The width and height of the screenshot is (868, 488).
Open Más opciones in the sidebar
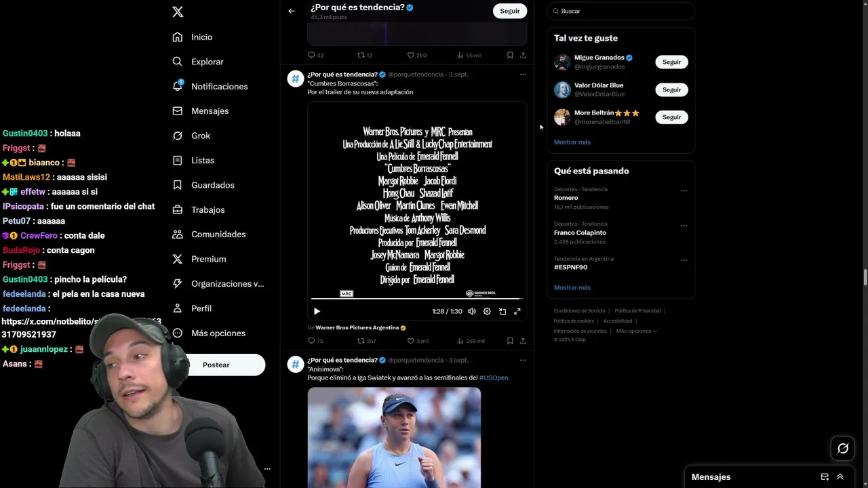coord(209,333)
